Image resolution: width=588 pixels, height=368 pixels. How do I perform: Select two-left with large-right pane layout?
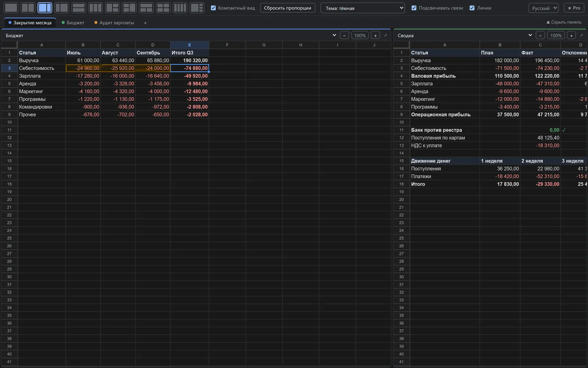tap(129, 8)
